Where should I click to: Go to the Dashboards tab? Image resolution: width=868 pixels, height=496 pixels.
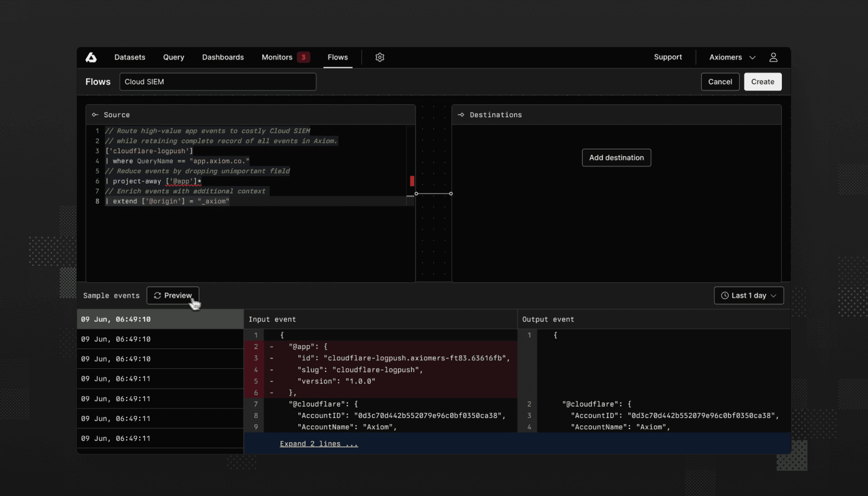click(x=223, y=57)
